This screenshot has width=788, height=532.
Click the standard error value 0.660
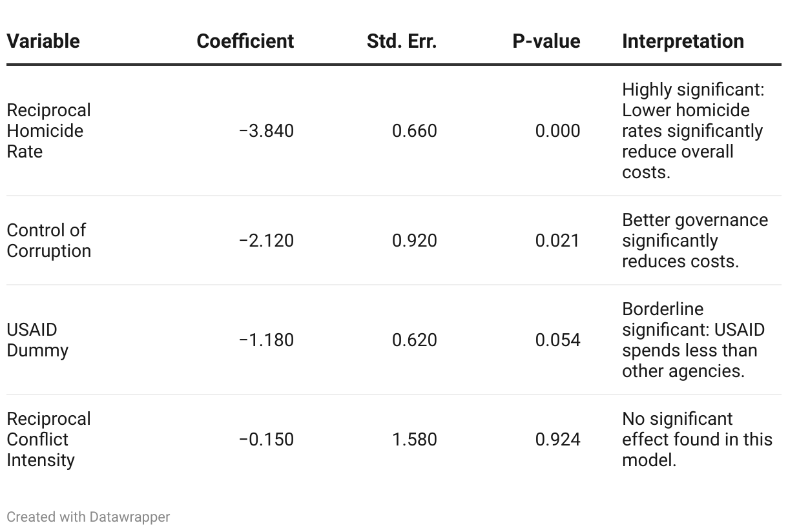click(x=415, y=131)
